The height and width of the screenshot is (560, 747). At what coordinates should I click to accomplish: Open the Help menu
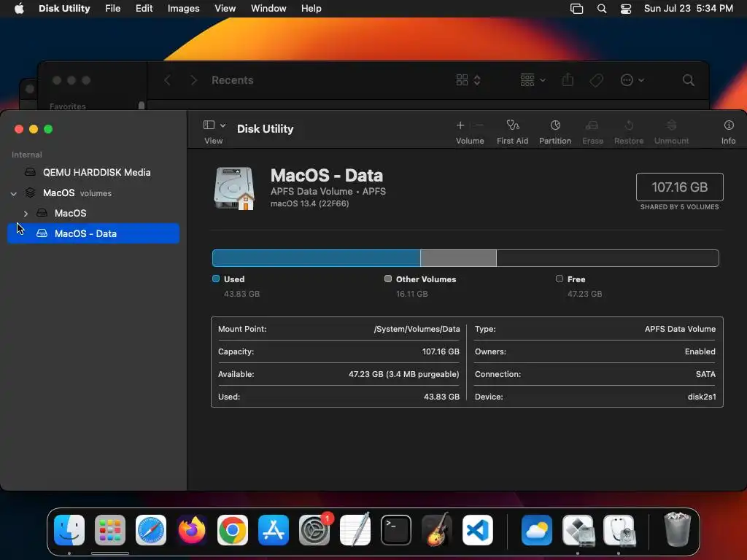point(311,9)
